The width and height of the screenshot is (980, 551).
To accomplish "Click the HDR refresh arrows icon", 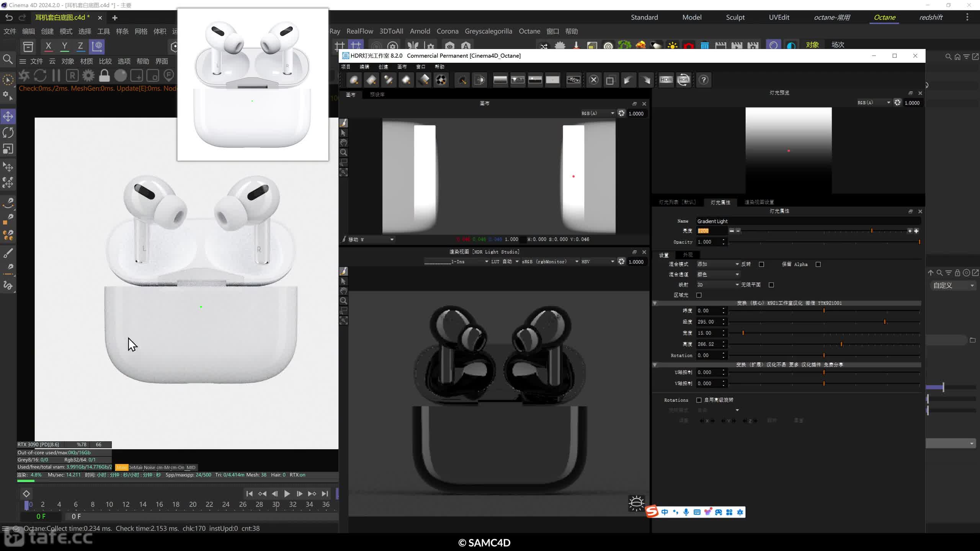I will point(683,80).
